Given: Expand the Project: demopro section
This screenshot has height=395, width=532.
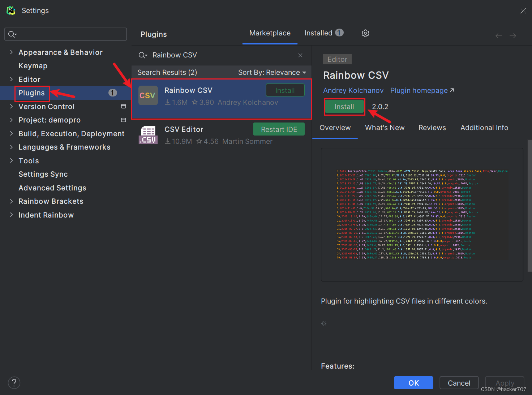Looking at the screenshot, I should pos(11,120).
